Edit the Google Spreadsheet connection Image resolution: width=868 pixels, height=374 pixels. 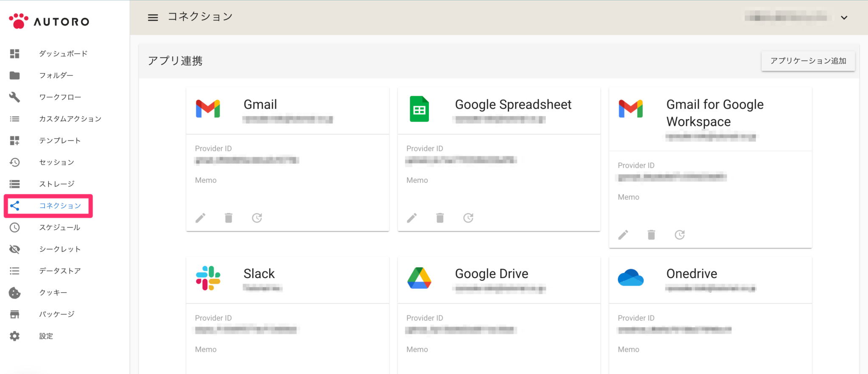[x=412, y=218]
